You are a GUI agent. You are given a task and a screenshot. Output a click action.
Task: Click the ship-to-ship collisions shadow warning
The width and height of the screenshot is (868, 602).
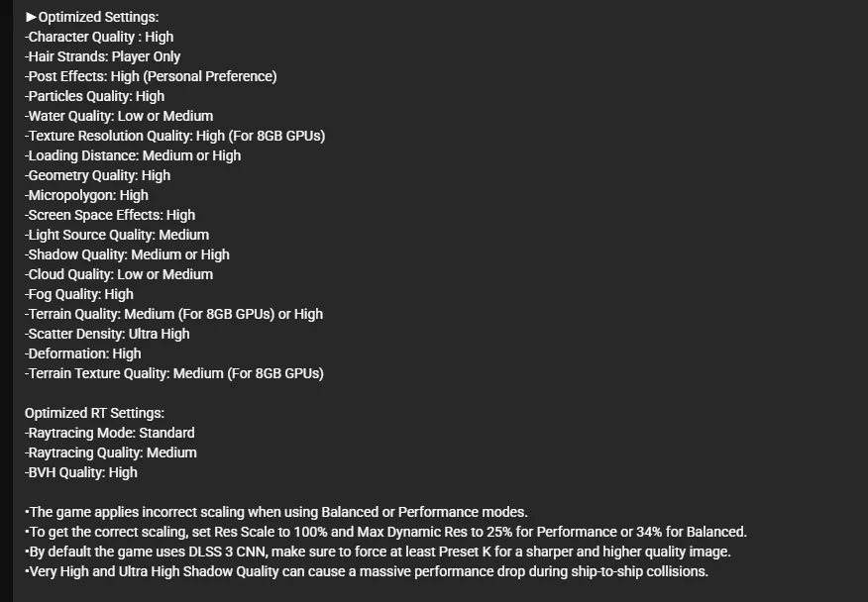tap(367, 571)
